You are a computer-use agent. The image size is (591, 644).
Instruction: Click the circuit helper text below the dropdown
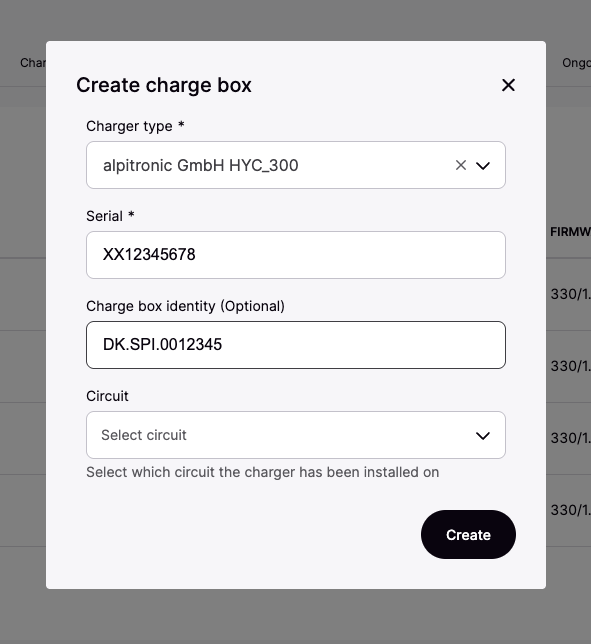click(262, 472)
